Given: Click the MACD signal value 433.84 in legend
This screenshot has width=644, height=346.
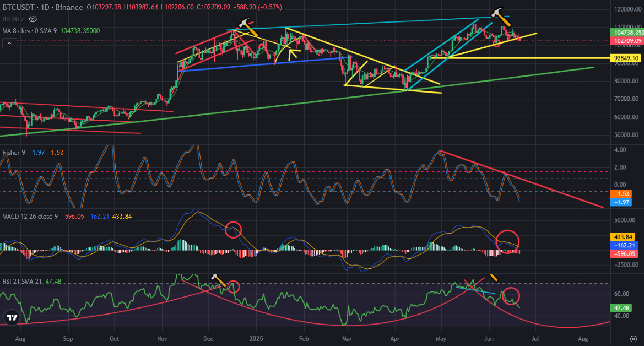Looking at the screenshot, I should pyautogui.click(x=122, y=216).
